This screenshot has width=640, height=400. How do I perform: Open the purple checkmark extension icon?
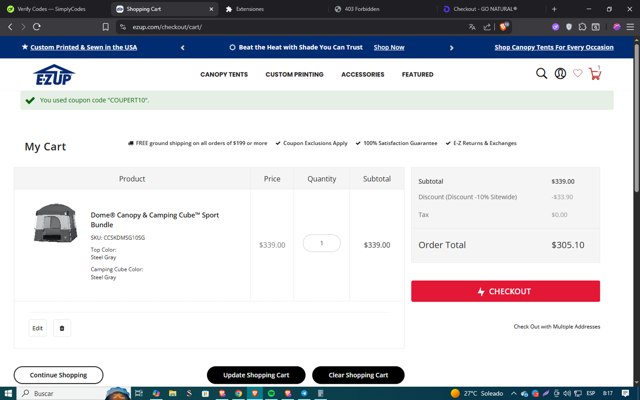[556, 27]
